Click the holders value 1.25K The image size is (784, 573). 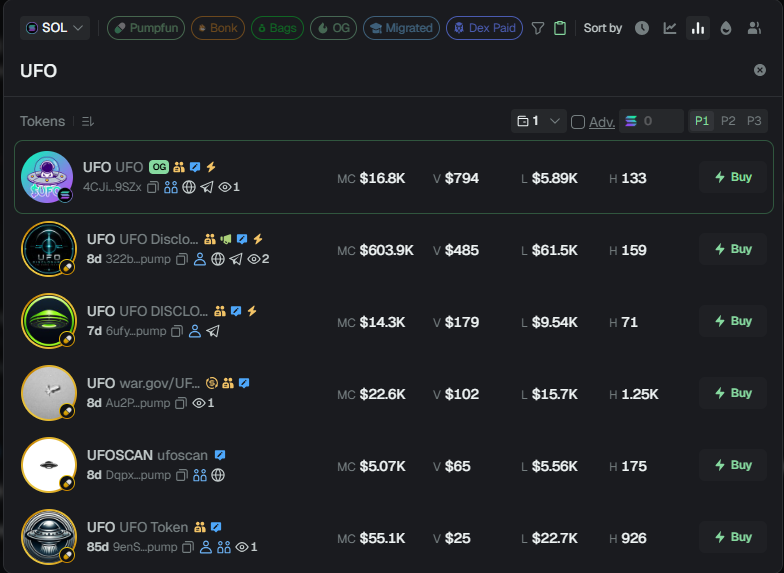click(x=640, y=394)
